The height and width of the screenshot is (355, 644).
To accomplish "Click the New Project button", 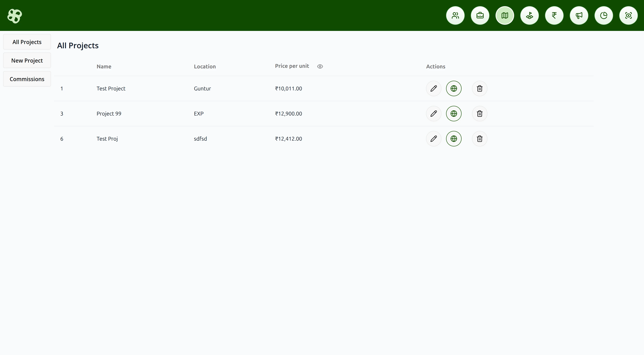I will pyautogui.click(x=27, y=60).
